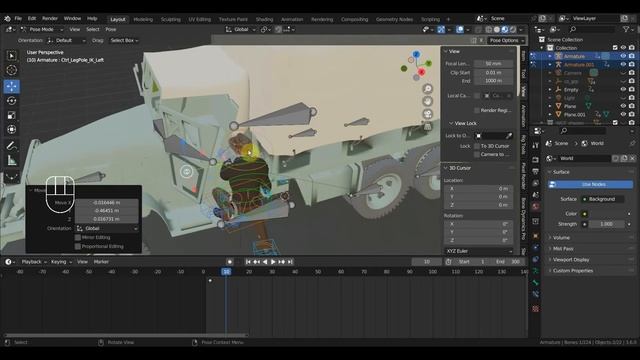The image size is (640, 360).
Task: Open the Render properties tab icon
Action: (x=536, y=160)
